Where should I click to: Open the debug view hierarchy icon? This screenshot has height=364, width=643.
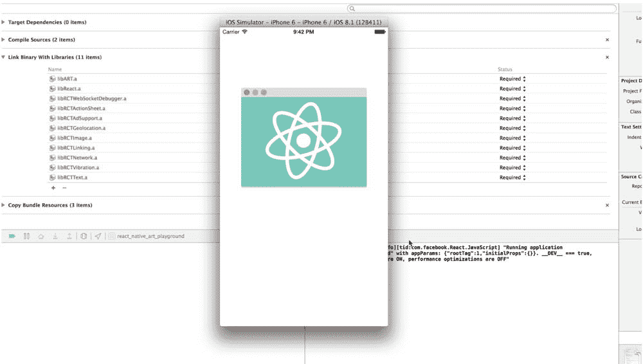[x=84, y=236]
